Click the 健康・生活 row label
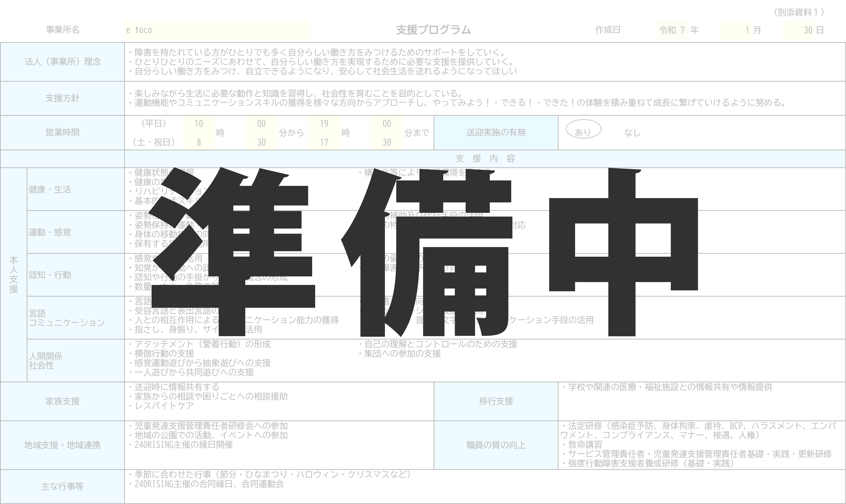This screenshot has width=846, height=504. pyautogui.click(x=50, y=189)
